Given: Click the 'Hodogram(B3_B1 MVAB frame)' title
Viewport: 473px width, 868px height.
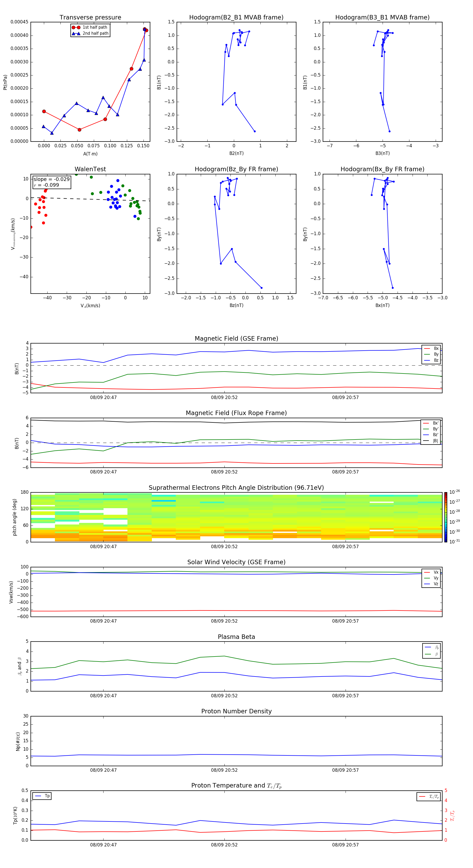Looking at the screenshot, I should pyautogui.click(x=382, y=18).
